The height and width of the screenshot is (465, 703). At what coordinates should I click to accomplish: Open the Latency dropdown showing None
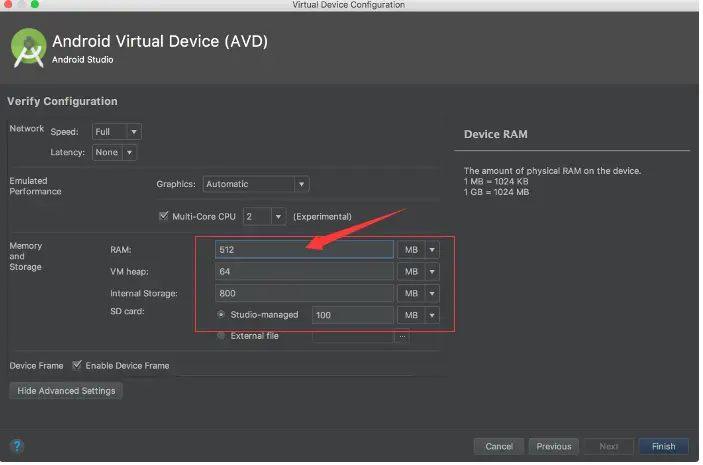pyautogui.click(x=114, y=152)
